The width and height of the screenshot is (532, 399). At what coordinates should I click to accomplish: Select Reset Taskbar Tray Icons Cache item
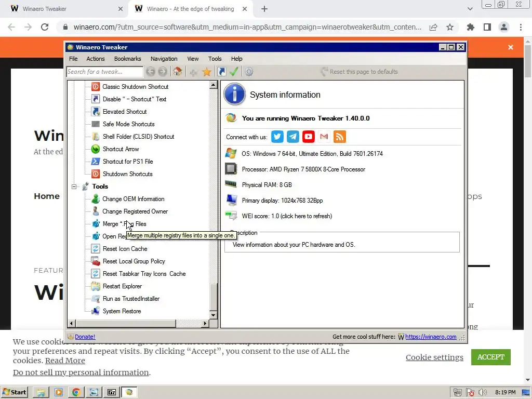click(144, 274)
